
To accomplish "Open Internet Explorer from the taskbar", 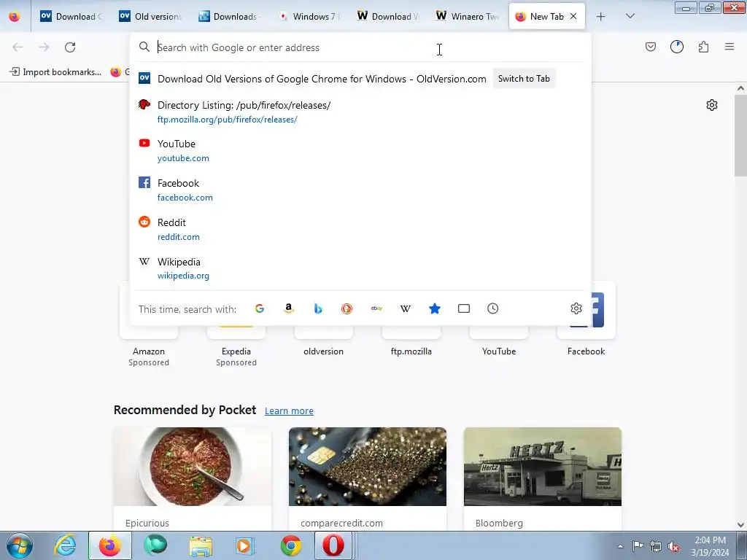I will point(65,545).
